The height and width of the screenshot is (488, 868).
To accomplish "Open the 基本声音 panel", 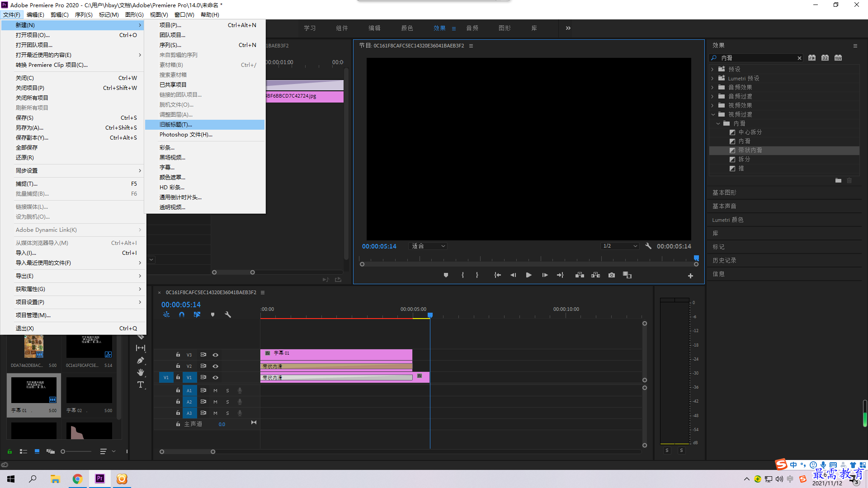I will [724, 206].
